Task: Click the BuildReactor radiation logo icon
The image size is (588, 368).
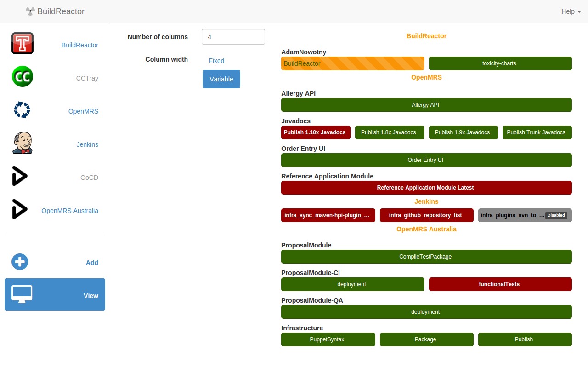Action: [30, 11]
